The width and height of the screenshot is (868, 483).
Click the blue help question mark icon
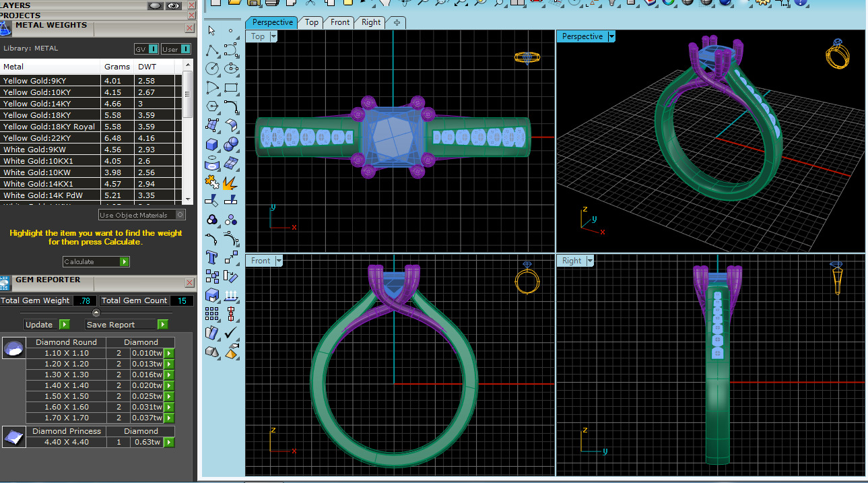[x=801, y=2]
